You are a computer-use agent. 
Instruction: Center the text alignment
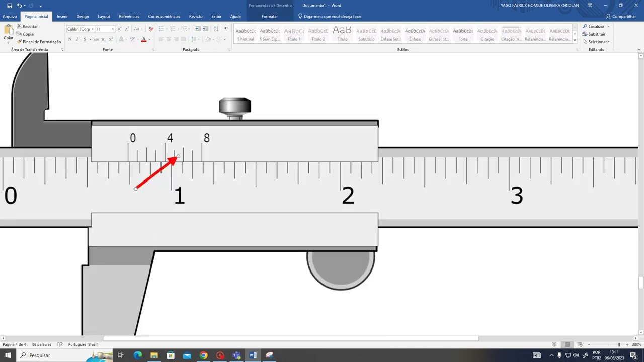point(169,39)
